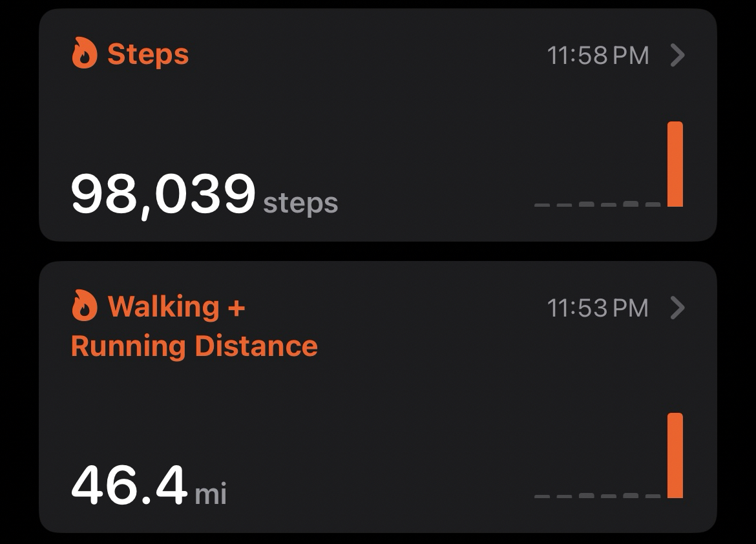The image size is (756, 544).
Task: Tap the flame icon beside Steps
Action: [x=84, y=53]
